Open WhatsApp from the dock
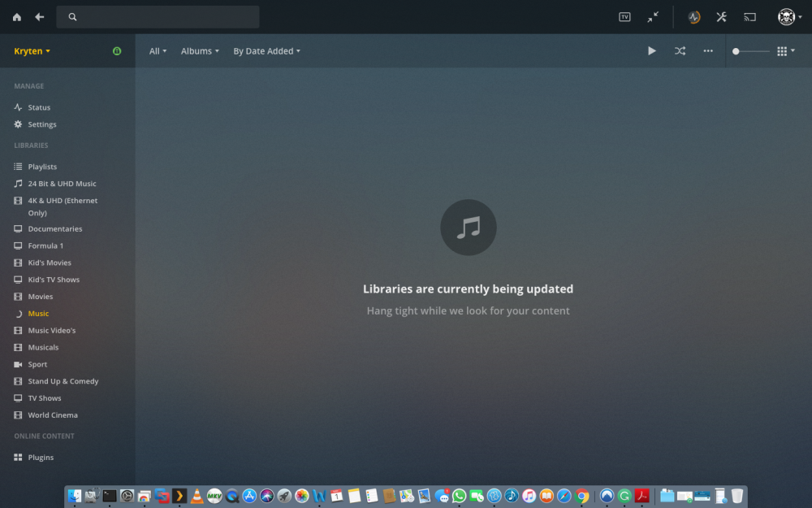Viewport: 812px width, 508px height. [x=459, y=496]
